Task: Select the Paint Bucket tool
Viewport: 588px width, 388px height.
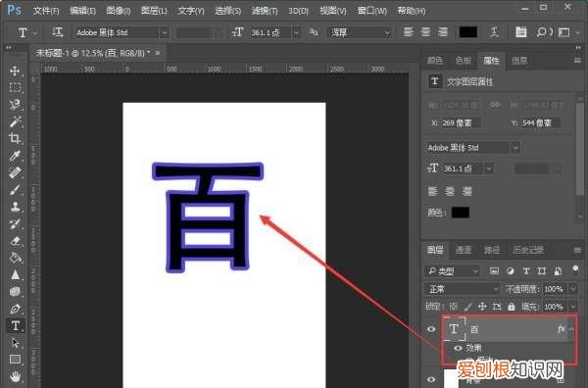Action: [15, 258]
